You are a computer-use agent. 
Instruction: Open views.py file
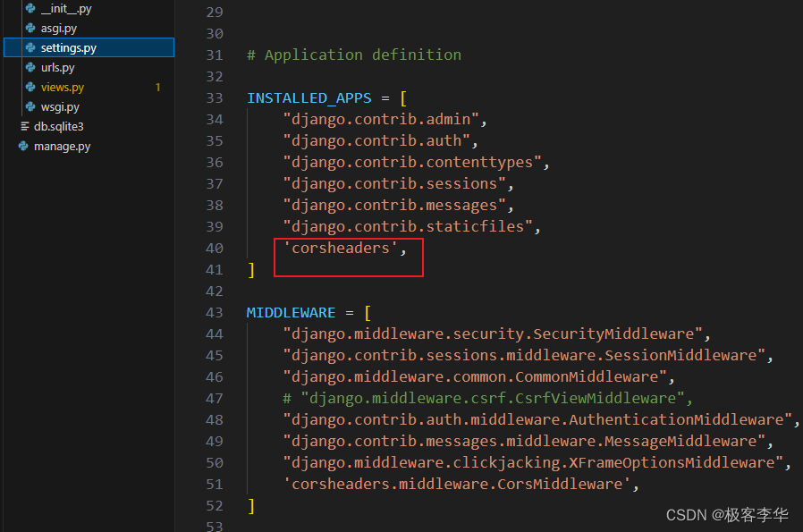(x=62, y=87)
